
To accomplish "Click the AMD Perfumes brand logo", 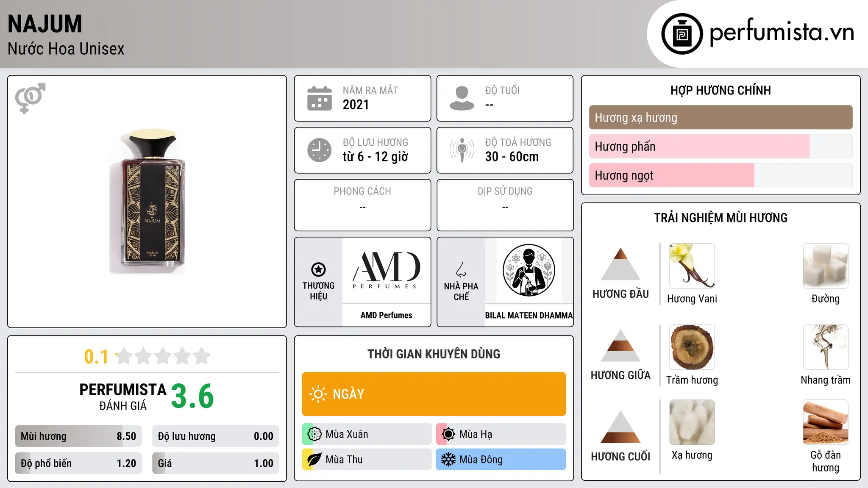I will pyautogui.click(x=386, y=270).
